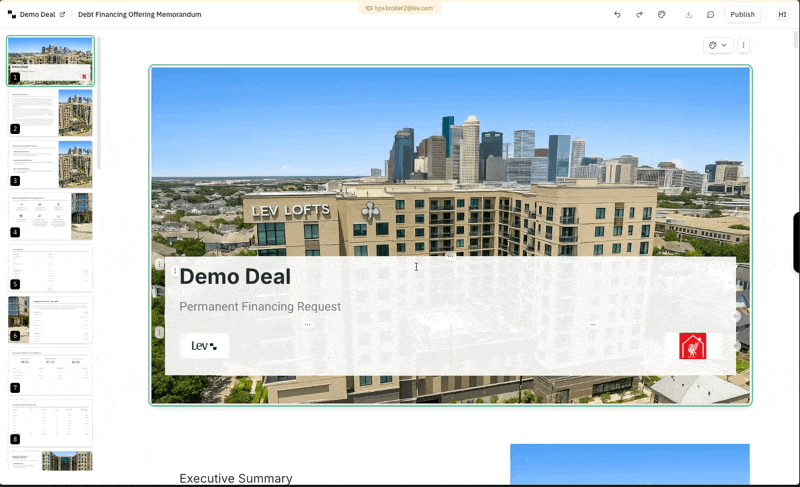Click the Permanent Financing Request subtitle text
The image size is (800, 487).
pos(260,306)
